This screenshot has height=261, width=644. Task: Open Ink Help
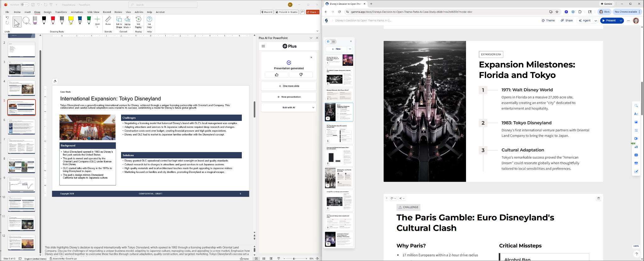[149, 22]
